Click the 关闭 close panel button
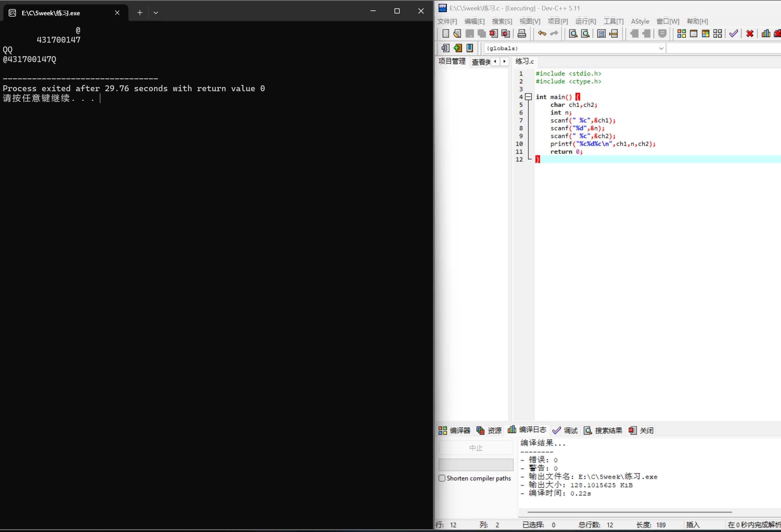781x532 pixels. pos(641,430)
